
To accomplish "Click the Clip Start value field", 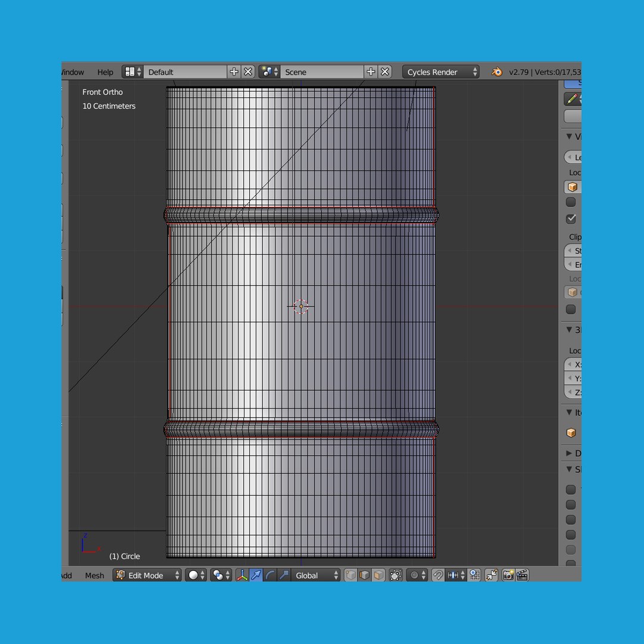I will click(x=573, y=250).
